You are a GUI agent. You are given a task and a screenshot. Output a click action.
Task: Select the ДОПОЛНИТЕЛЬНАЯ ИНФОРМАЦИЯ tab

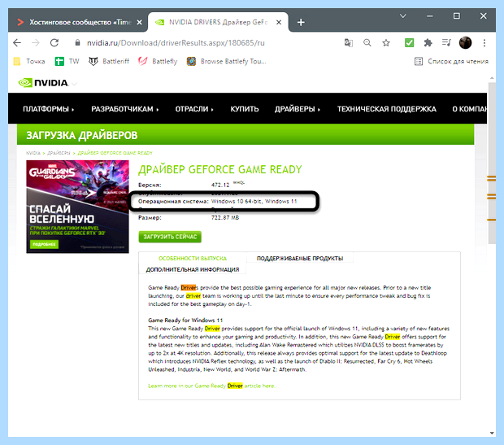[193, 269]
